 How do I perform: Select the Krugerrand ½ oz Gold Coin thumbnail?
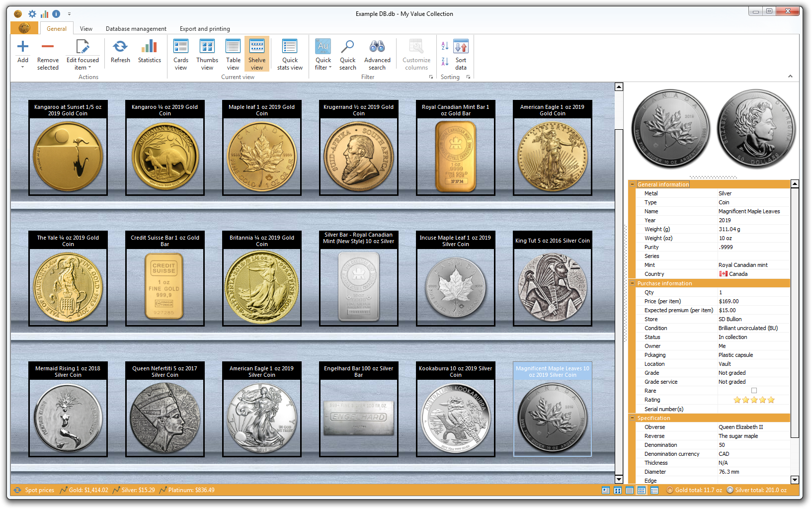click(x=358, y=156)
